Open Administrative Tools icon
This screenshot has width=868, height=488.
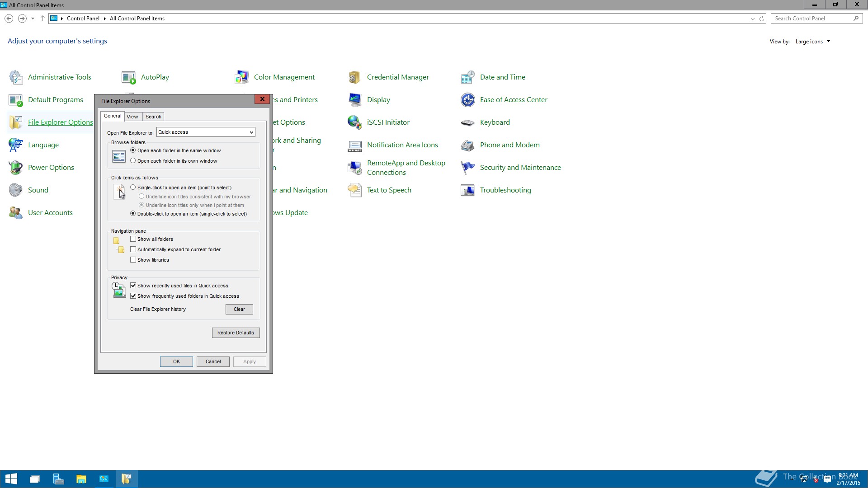point(16,77)
